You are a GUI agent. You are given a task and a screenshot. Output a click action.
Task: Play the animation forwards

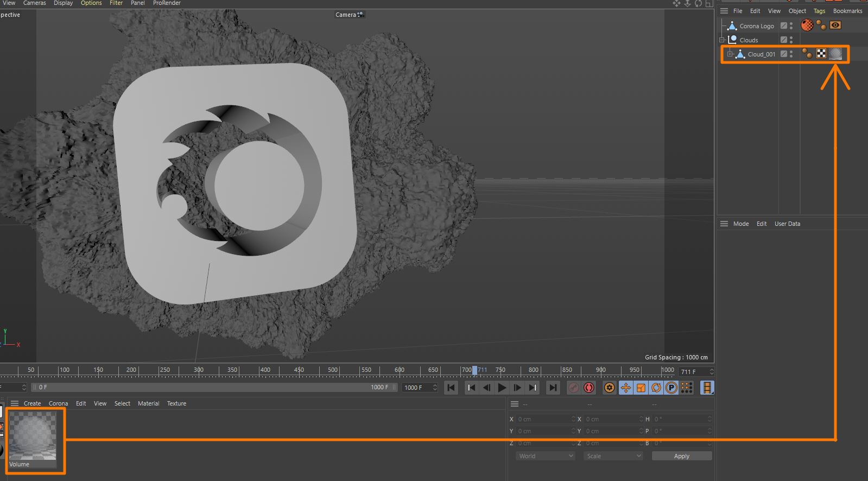[x=502, y=388]
